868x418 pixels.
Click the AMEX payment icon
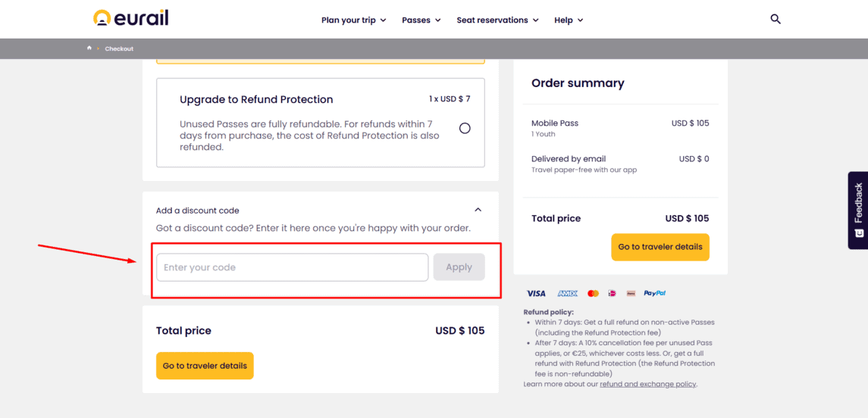point(567,293)
